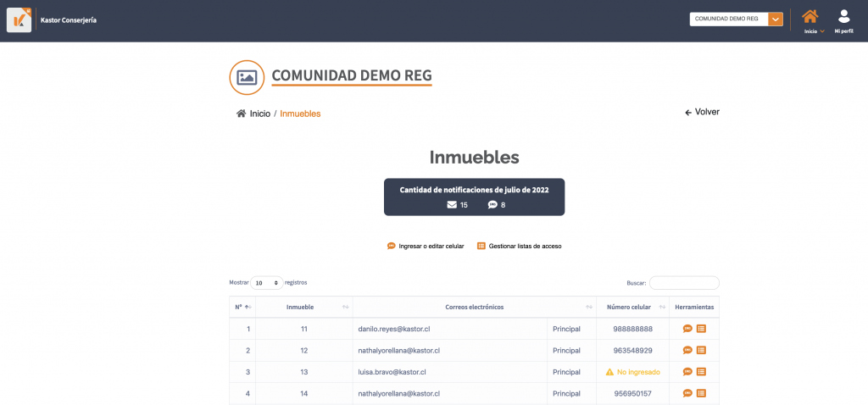Click Inmuebles breadcrumb link

(x=300, y=114)
